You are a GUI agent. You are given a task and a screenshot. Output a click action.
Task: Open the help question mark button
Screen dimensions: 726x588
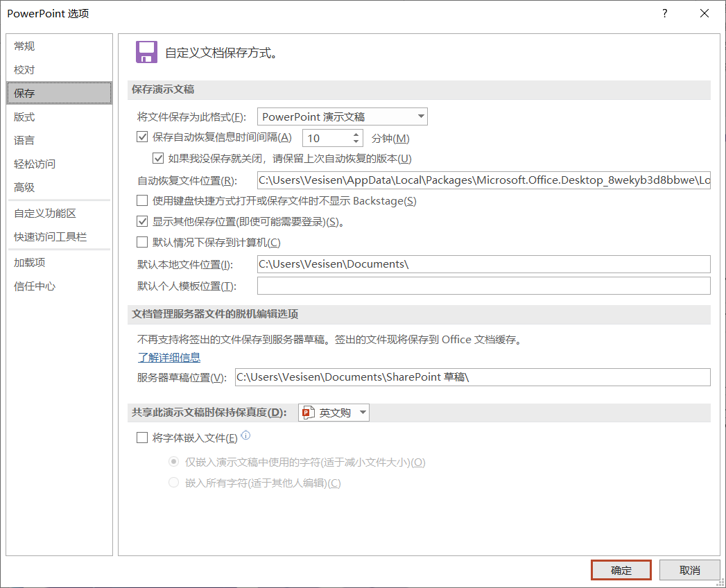tap(664, 13)
